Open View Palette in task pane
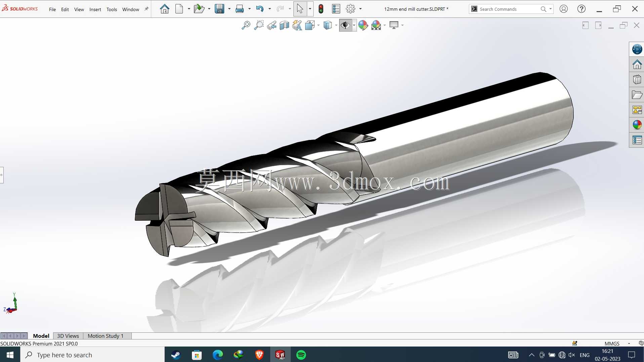644x362 pixels. pyautogui.click(x=637, y=110)
